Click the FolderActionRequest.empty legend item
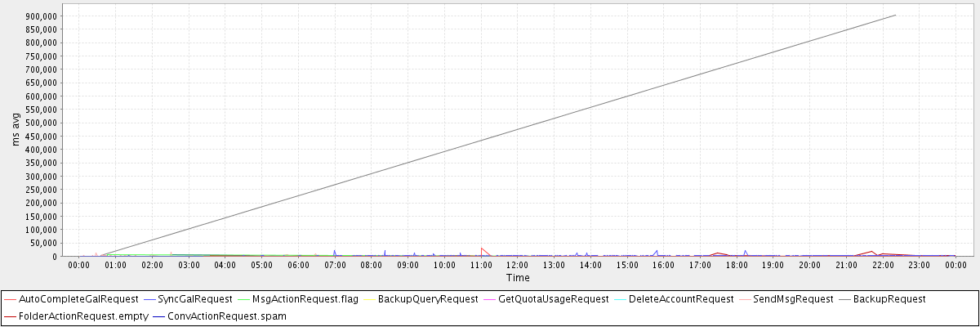Image resolution: width=980 pixels, height=327 pixels. [77, 315]
